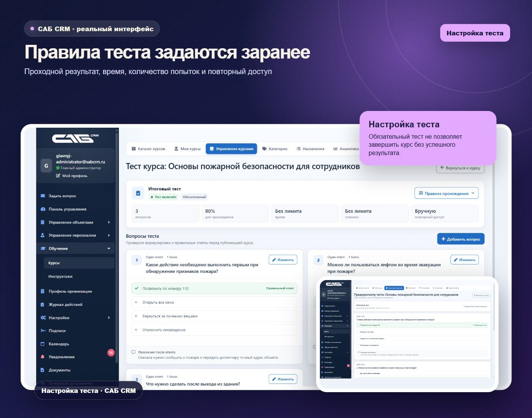Click the clipboard icon beside Итоговый тест
The width and height of the screenshot is (532, 418).
[138, 193]
